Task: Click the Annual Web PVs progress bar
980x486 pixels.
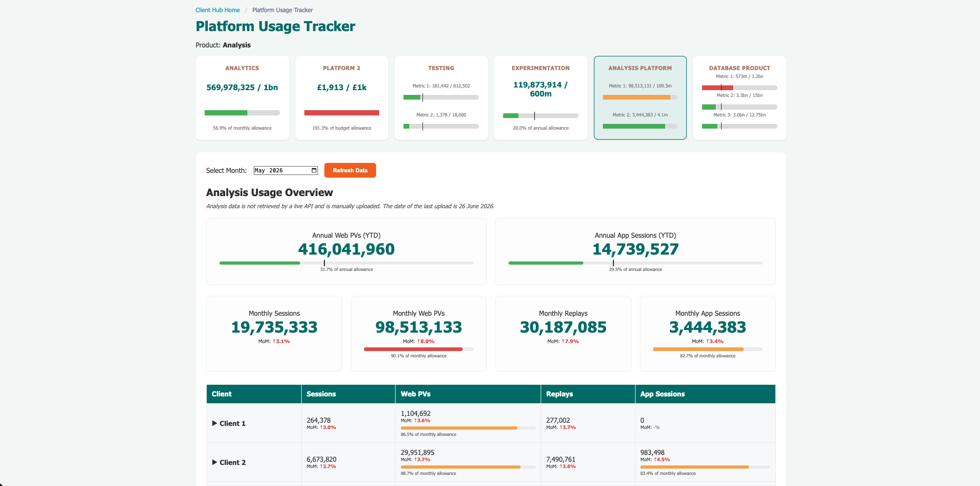Action: click(347, 263)
